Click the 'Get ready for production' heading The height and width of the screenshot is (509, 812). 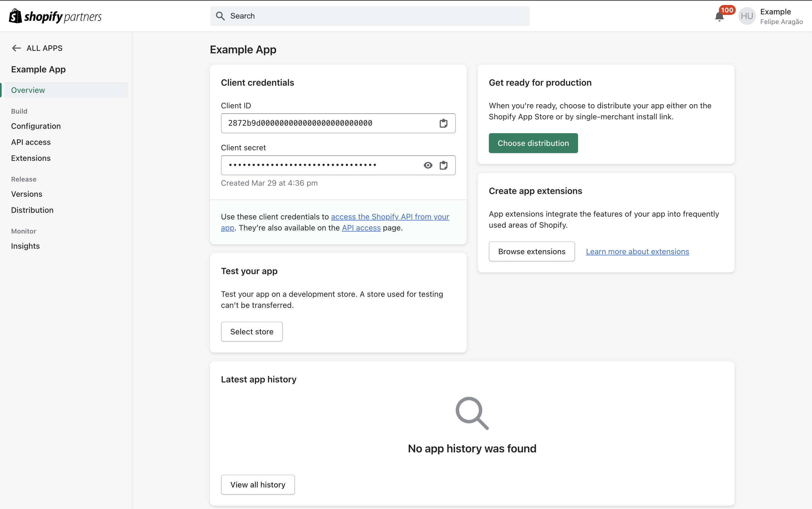tap(540, 83)
